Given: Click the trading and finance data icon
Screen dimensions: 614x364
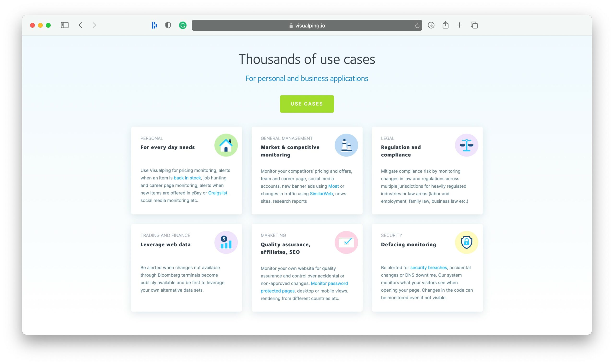Looking at the screenshot, I should click(x=226, y=242).
